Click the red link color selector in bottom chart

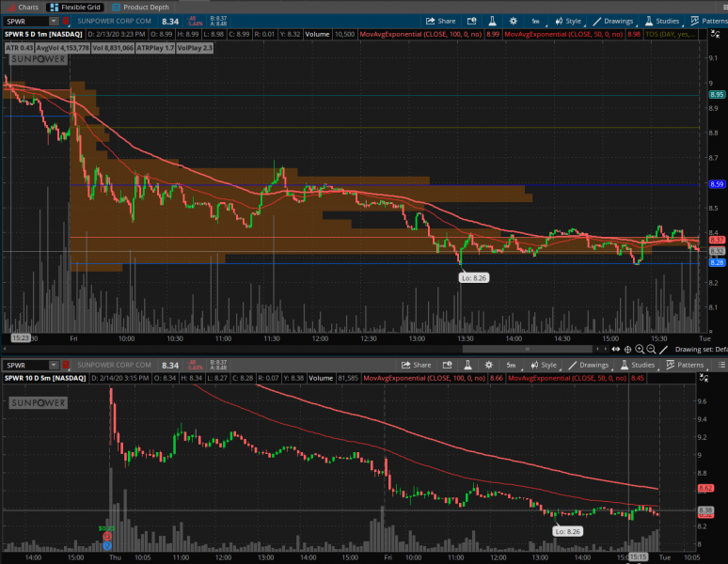(66, 365)
